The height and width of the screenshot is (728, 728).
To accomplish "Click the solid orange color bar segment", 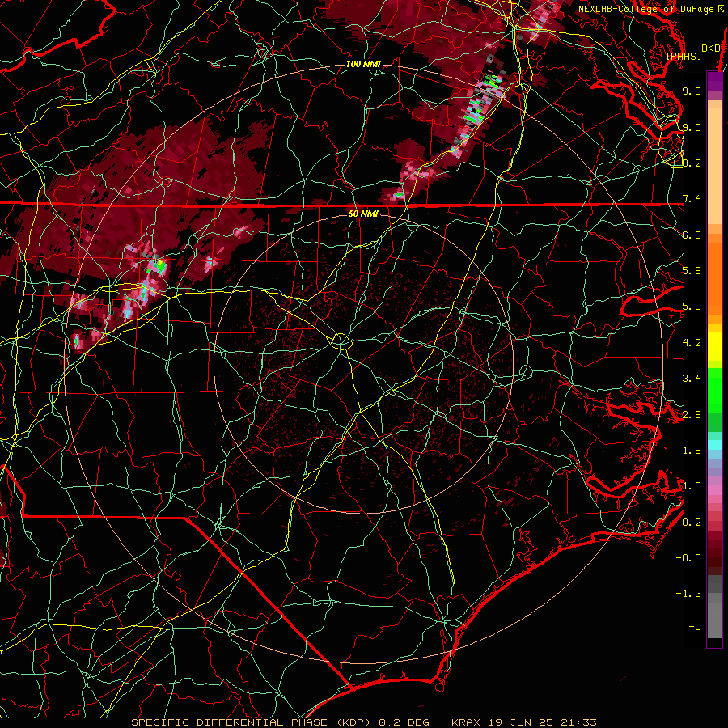I will click(714, 278).
